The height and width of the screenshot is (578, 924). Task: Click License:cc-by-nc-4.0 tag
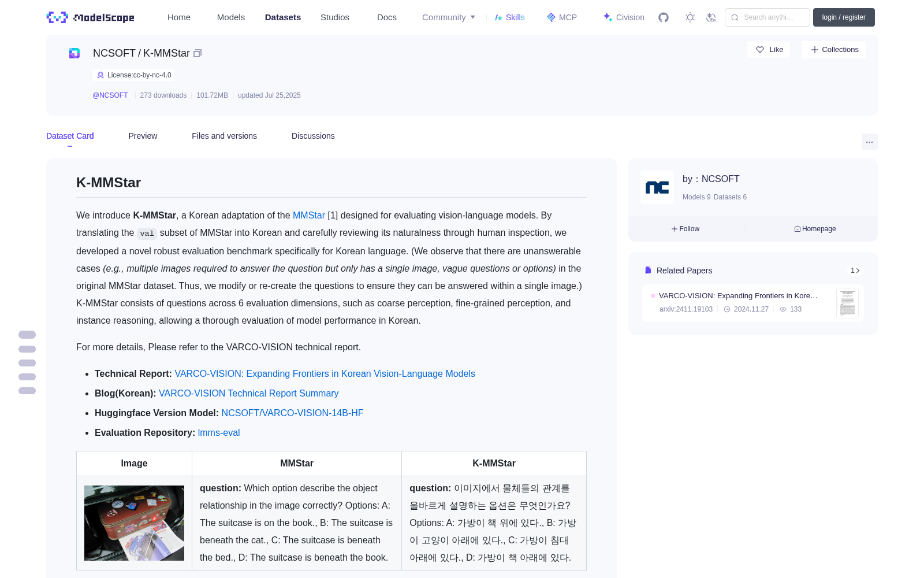click(133, 75)
